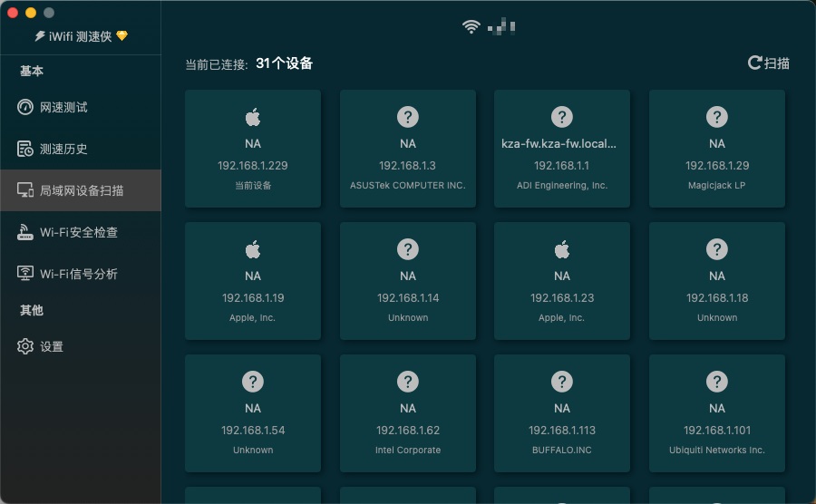
Task: Click the IP address 192.168.1.14
Action: 408,298
